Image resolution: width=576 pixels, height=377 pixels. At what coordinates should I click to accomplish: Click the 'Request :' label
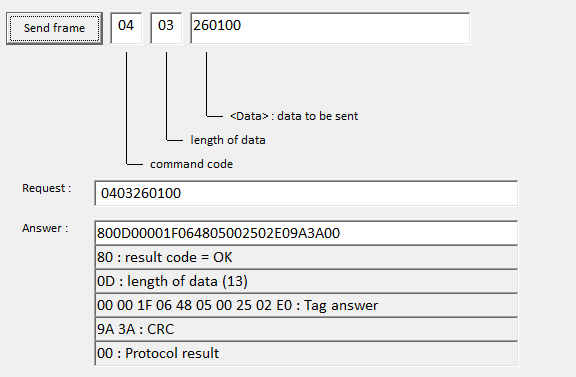click(47, 188)
